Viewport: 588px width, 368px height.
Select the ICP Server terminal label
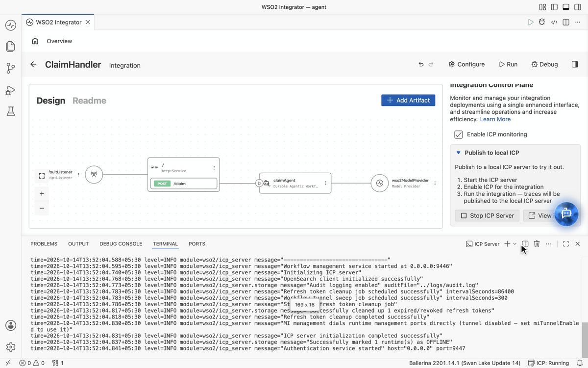point(483,244)
